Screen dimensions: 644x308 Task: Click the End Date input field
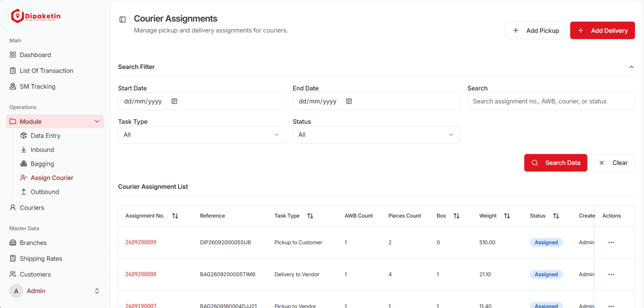coord(376,101)
